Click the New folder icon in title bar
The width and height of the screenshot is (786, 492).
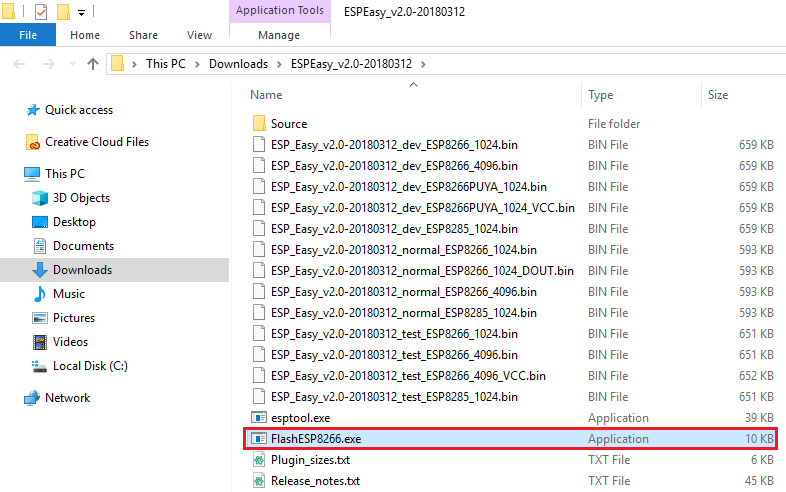click(63, 12)
